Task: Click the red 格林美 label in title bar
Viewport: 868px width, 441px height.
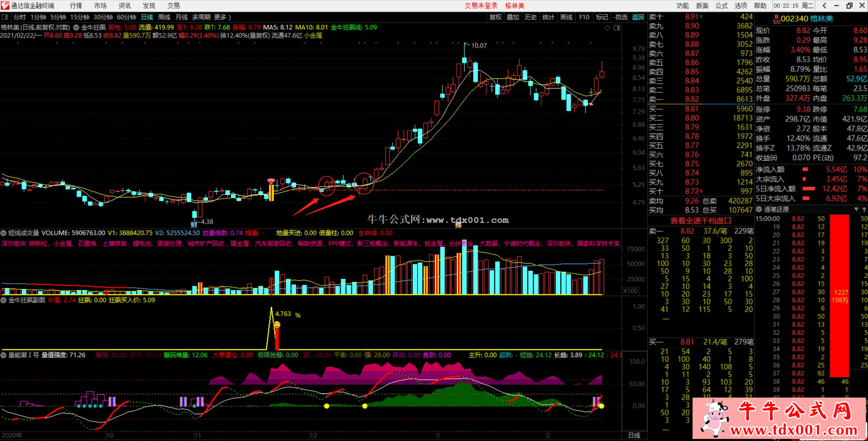Action: click(x=515, y=5)
